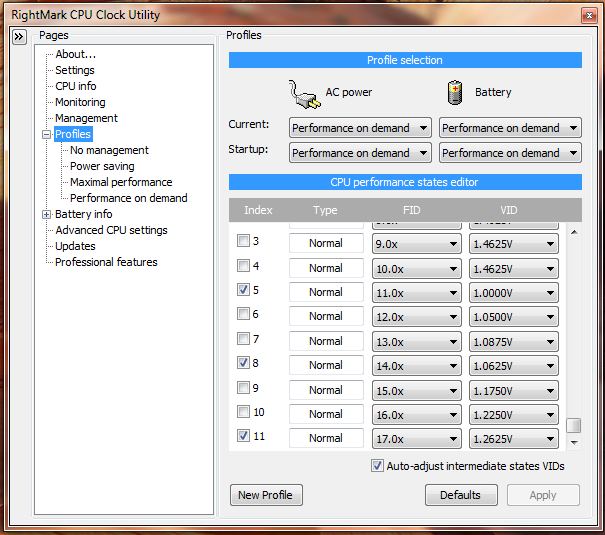The width and height of the screenshot is (605, 535).
Task: Select the Power saving profile
Action: [x=102, y=166]
